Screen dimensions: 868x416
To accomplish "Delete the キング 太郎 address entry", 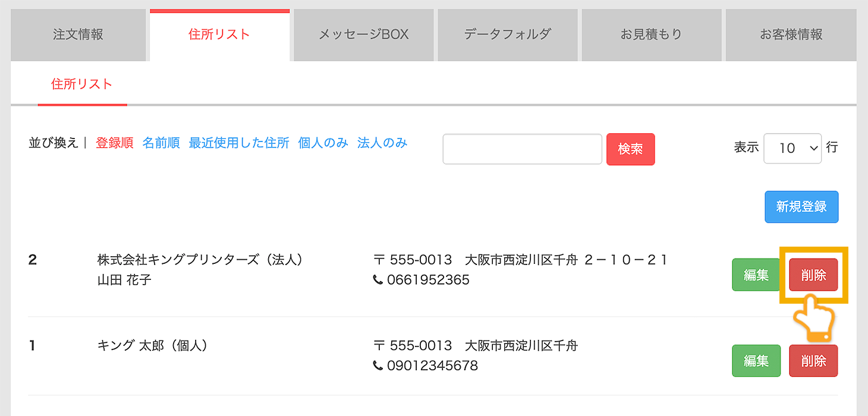I will click(x=813, y=361).
